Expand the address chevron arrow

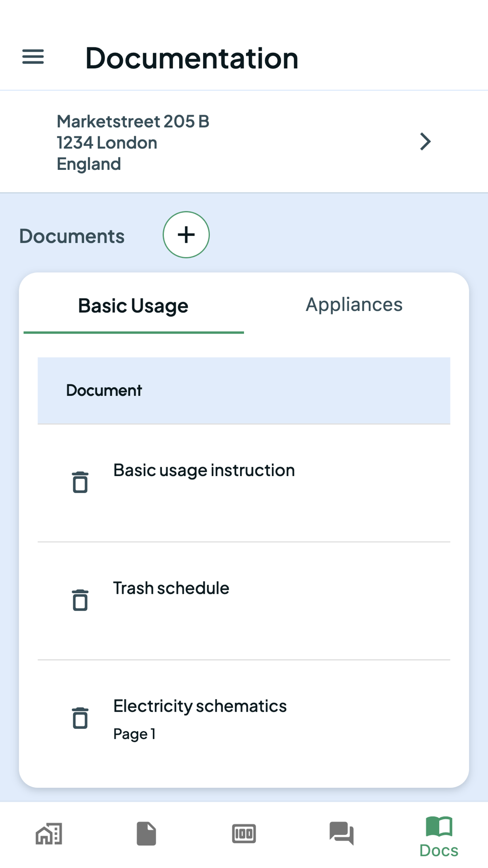[426, 142]
